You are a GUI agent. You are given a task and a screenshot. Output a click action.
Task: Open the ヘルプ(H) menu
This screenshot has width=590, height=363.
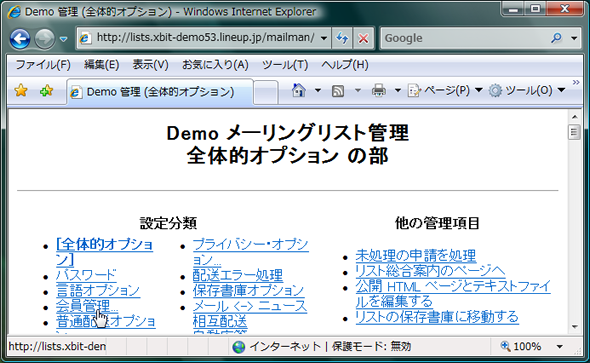coord(345,65)
